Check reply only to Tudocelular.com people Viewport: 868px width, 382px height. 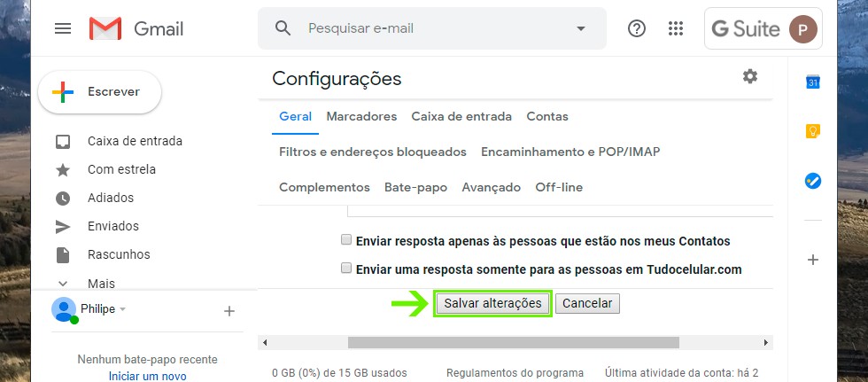click(347, 269)
